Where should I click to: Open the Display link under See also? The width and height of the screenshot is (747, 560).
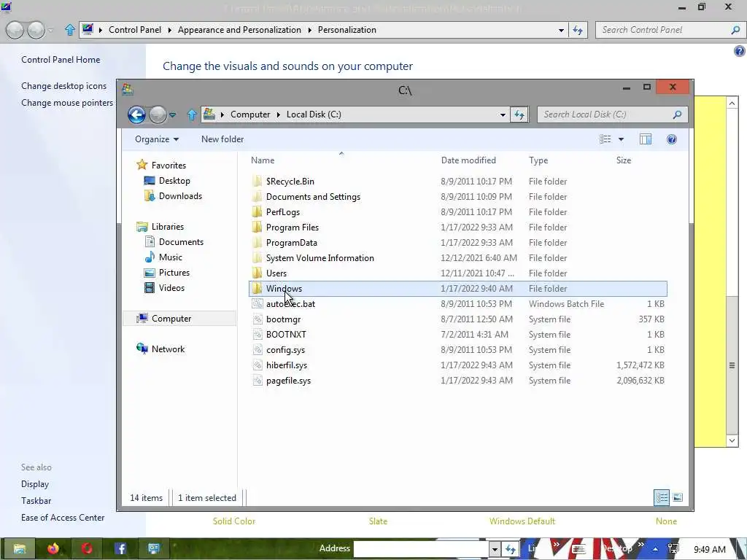(x=35, y=484)
